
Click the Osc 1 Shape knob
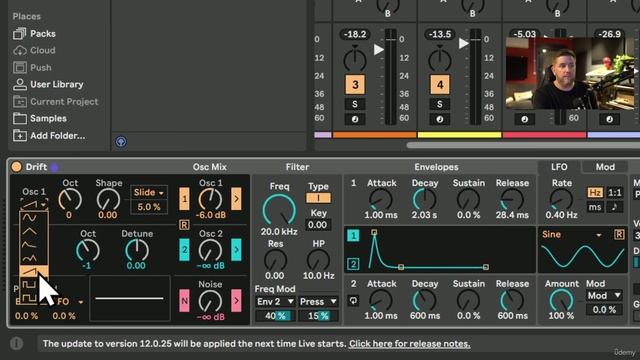click(x=108, y=200)
